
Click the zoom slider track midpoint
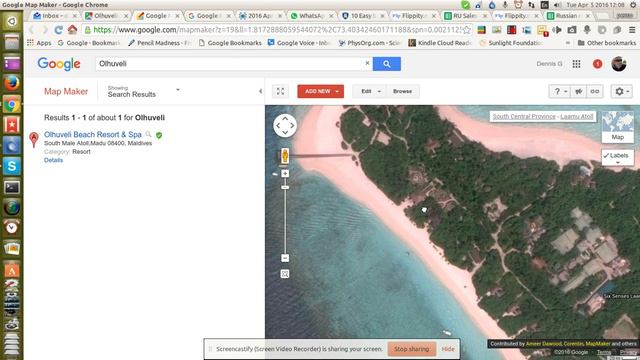click(x=285, y=216)
